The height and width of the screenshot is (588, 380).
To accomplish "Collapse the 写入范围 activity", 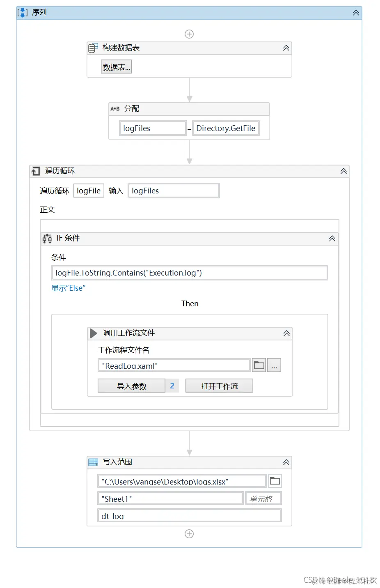I will [x=286, y=462].
